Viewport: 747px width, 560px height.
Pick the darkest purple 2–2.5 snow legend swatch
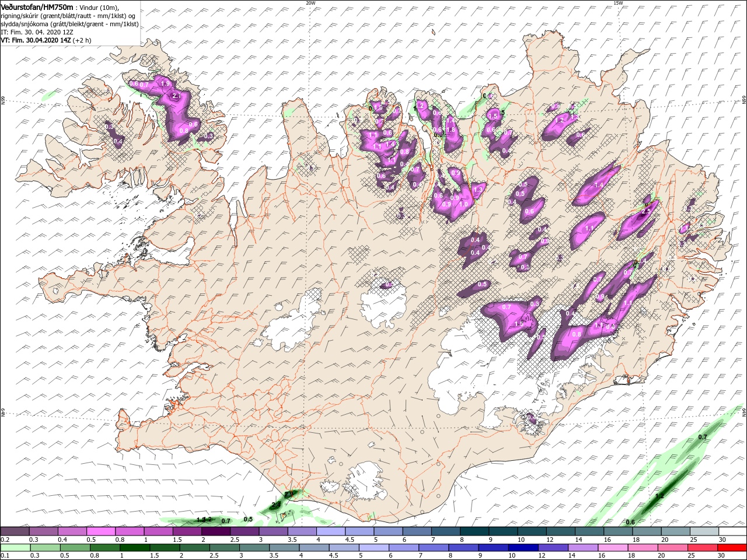click(x=215, y=531)
